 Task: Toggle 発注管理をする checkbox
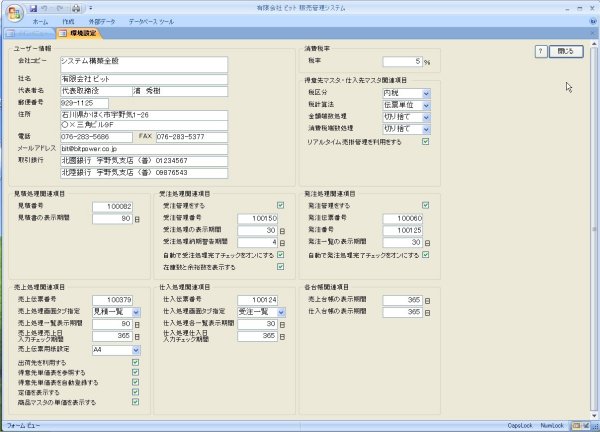(426, 205)
